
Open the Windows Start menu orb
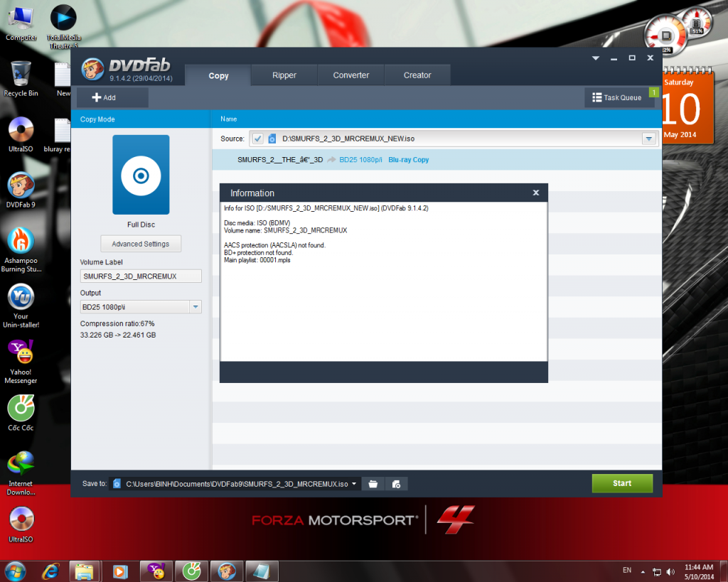click(x=15, y=571)
